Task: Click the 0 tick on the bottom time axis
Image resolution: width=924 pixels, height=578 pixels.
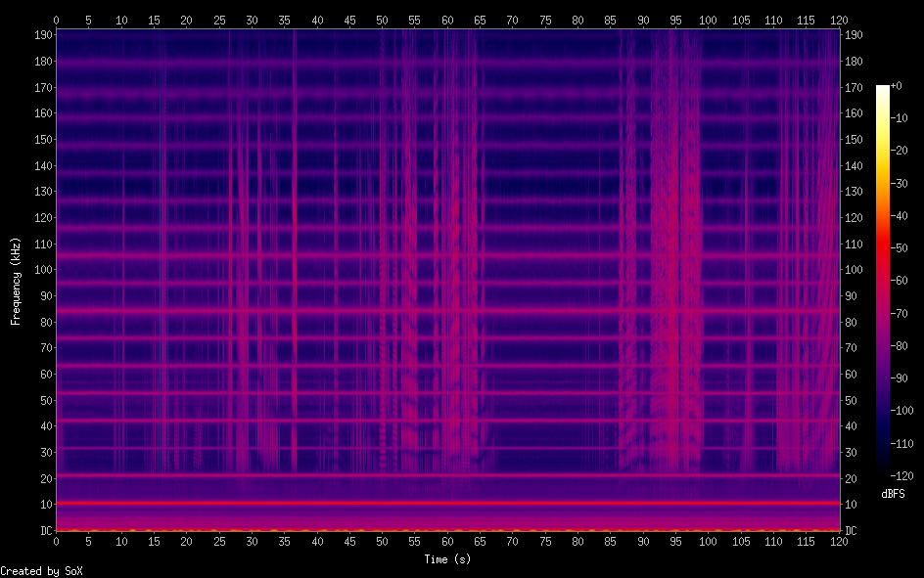Action: (56, 541)
